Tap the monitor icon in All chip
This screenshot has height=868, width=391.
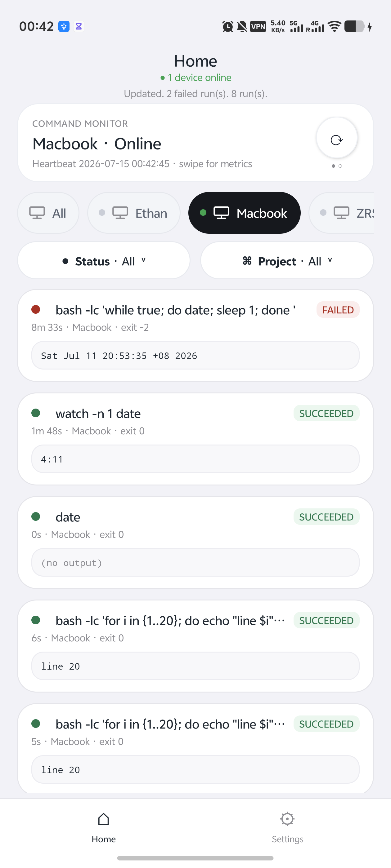tap(37, 213)
